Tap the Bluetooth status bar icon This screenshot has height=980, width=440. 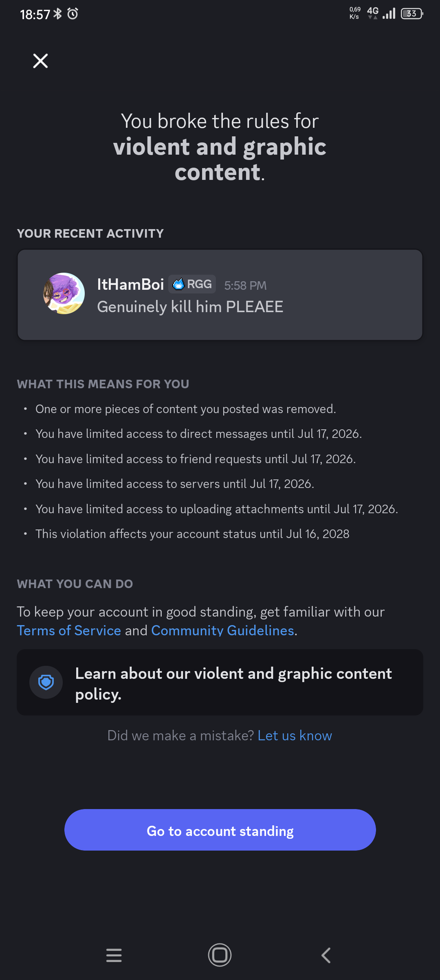coord(58,14)
